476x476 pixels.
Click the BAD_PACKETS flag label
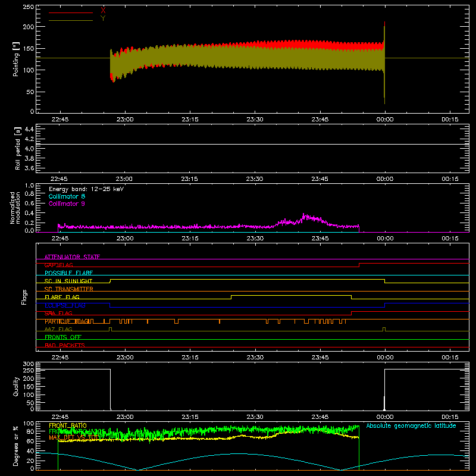[x=65, y=345]
